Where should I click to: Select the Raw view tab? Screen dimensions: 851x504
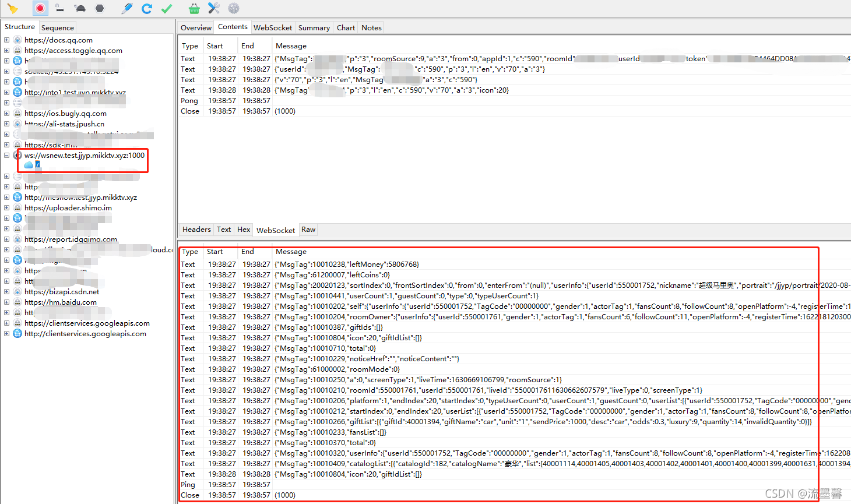[x=308, y=230]
